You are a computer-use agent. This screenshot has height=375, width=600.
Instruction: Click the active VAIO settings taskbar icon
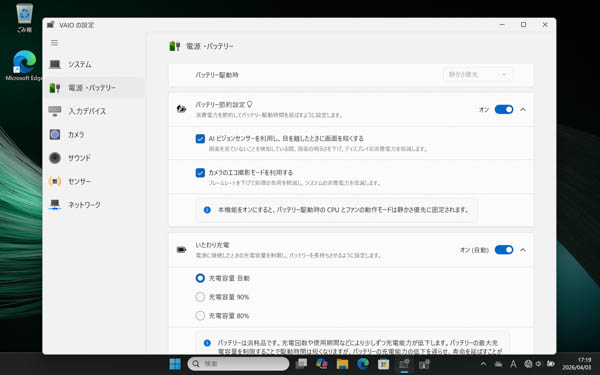pyautogui.click(x=404, y=364)
